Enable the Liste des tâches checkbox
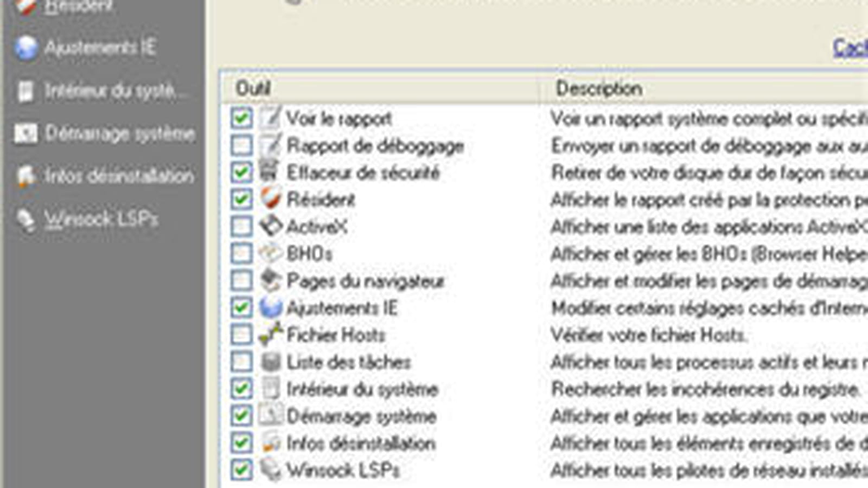Image resolution: width=868 pixels, height=488 pixels. coord(241,362)
